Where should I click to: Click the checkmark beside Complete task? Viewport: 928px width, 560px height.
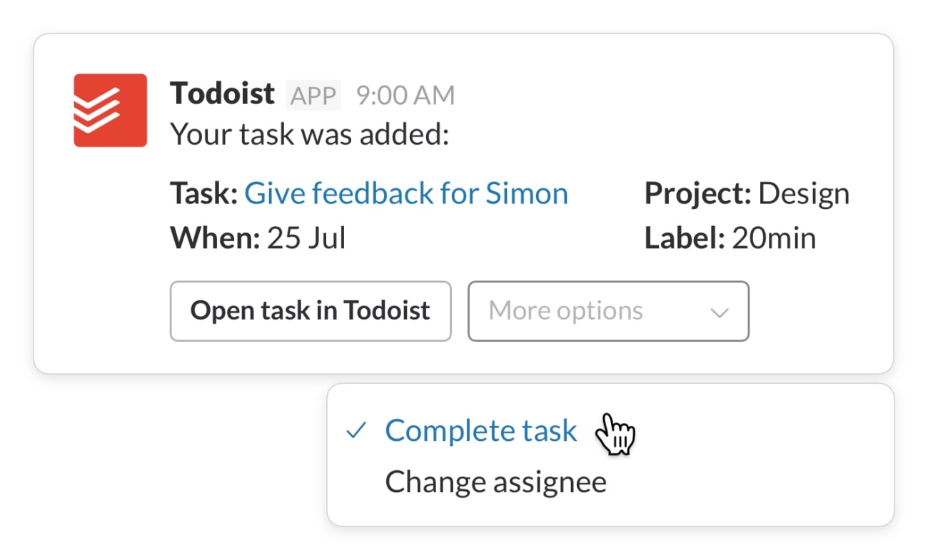click(355, 430)
